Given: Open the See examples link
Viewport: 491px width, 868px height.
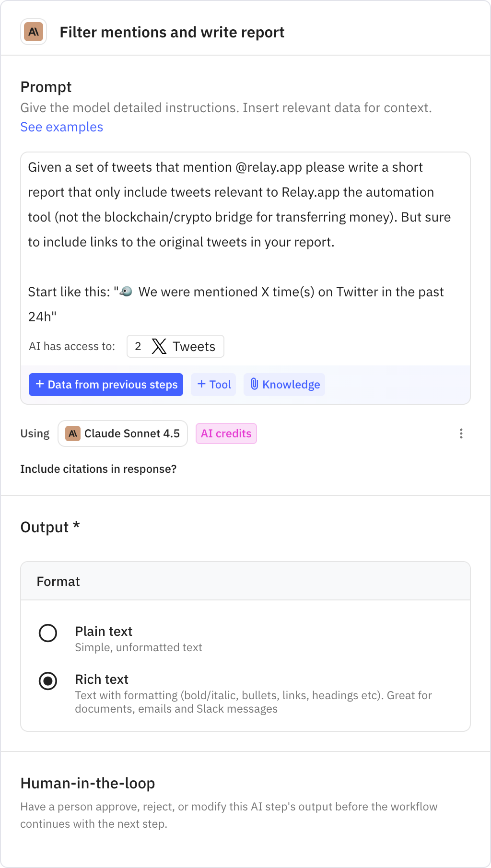Looking at the screenshot, I should (61, 127).
